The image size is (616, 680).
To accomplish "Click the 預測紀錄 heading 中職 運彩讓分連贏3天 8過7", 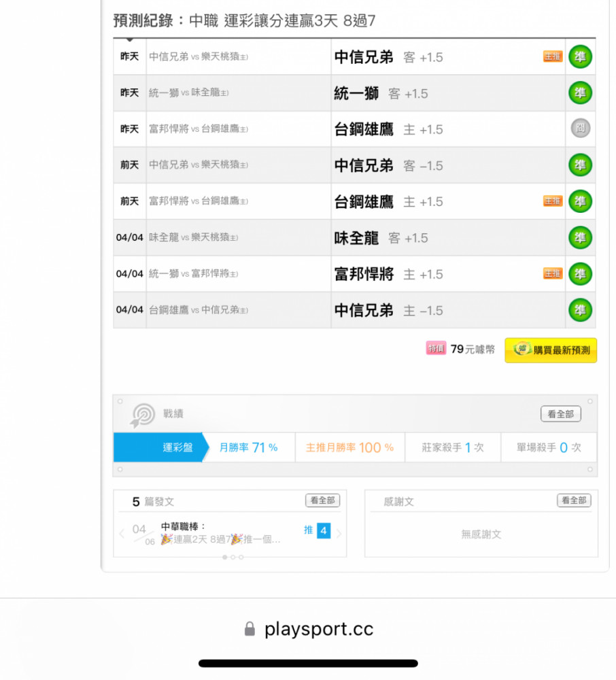I will [244, 20].
